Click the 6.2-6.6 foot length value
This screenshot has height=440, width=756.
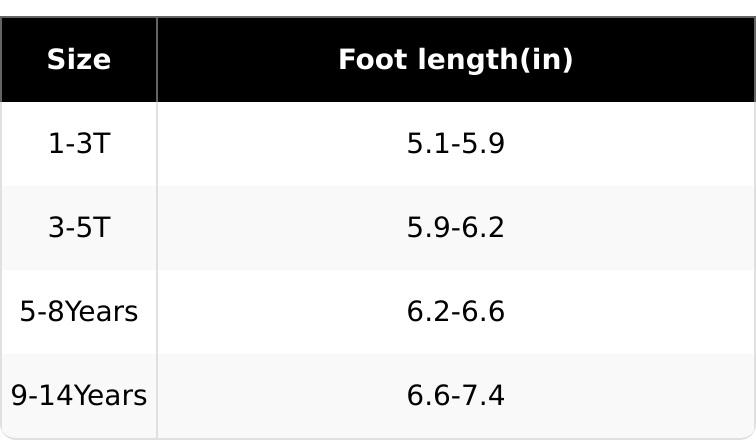coord(456,311)
